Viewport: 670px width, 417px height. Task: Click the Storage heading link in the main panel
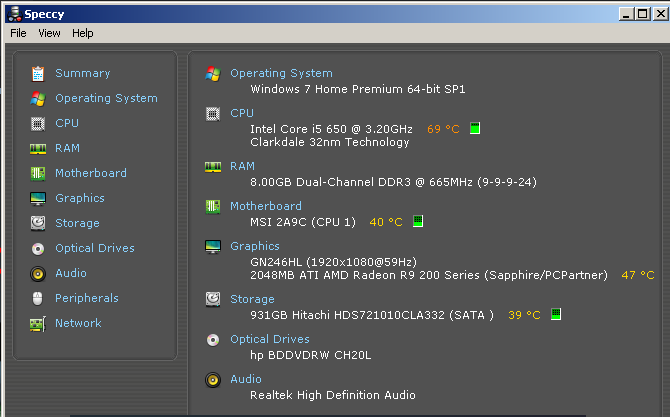[x=252, y=300]
